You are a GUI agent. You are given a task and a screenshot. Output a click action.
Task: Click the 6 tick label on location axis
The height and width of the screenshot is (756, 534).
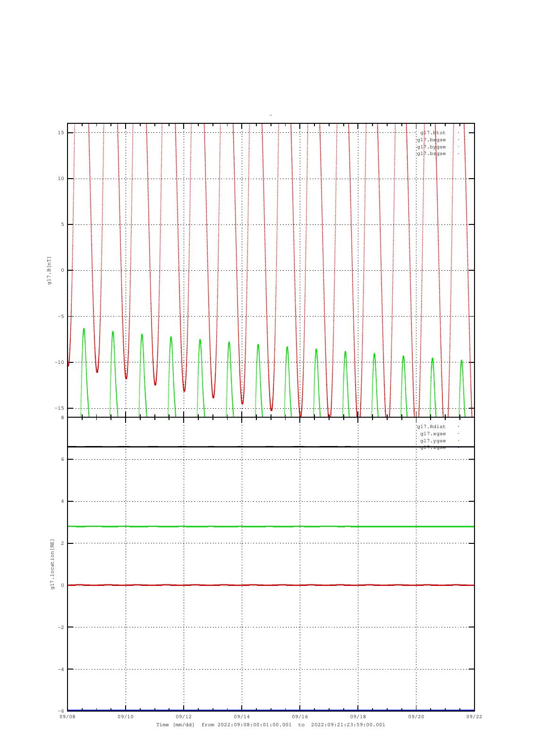(x=62, y=459)
